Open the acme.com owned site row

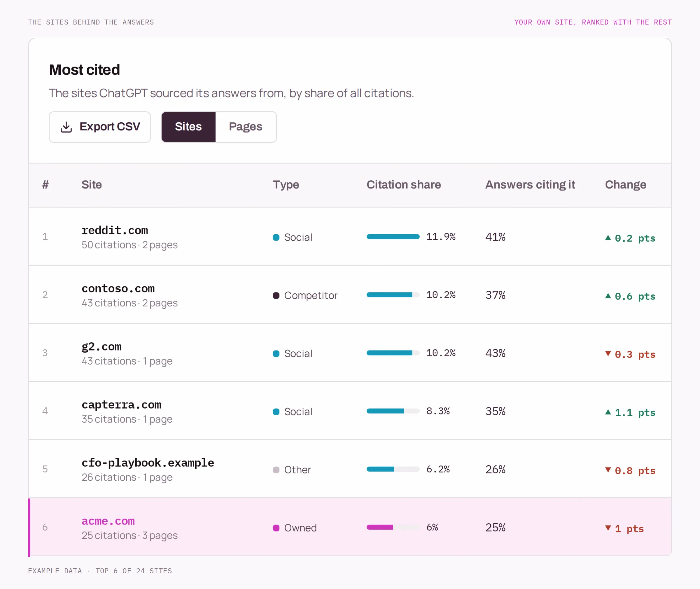[x=350, y=527]
